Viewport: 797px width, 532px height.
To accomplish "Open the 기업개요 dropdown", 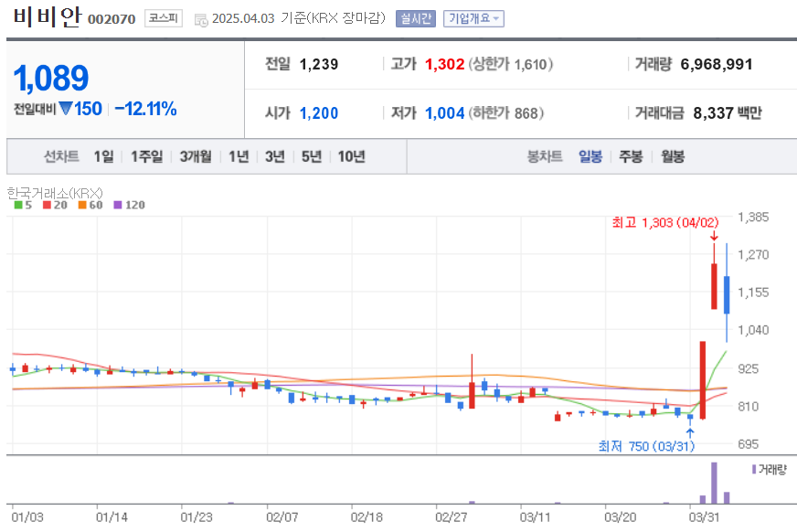I will [473, 19].
